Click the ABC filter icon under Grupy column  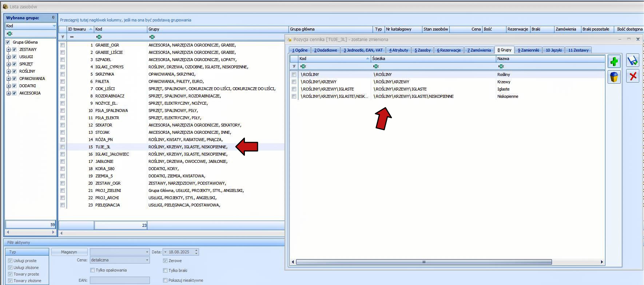point(152,37)
